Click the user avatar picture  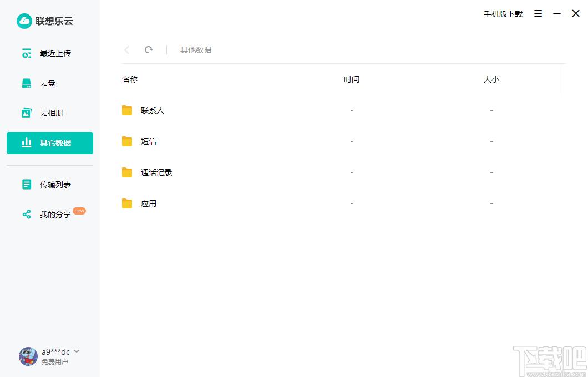(x=28, y=356)
